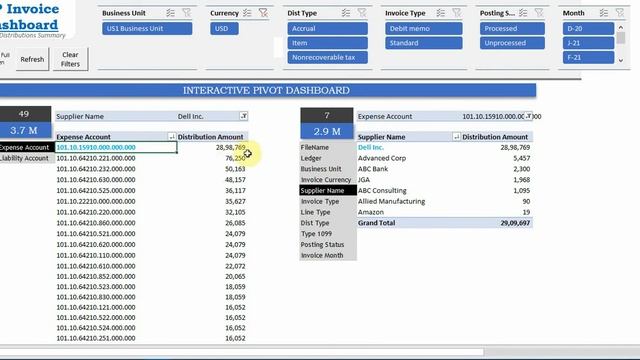640x360 pixels.
Task: Open Supplier Name filter dropdown for Dell Inc.
Action: click(x=244, y=116)
